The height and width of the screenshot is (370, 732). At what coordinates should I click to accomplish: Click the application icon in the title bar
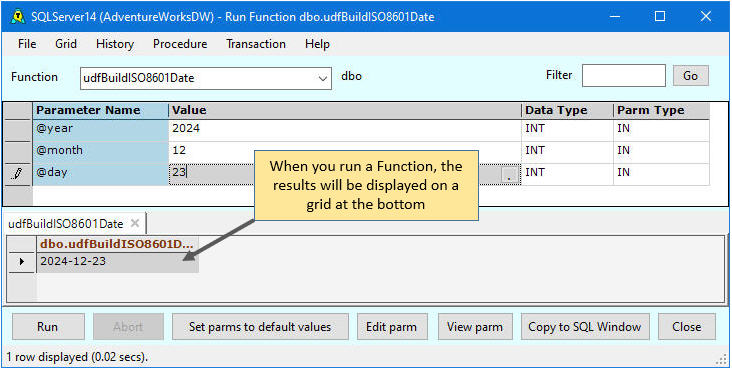(17, 17)
